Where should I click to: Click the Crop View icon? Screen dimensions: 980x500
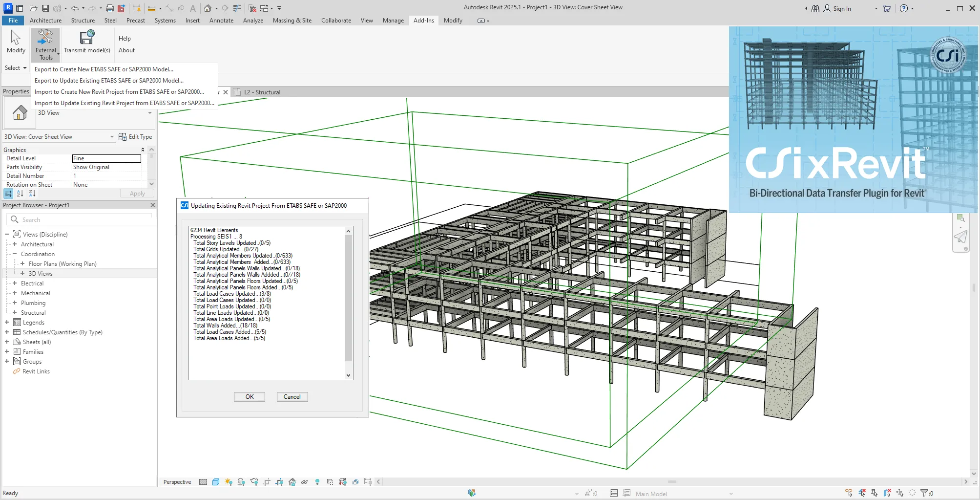(x=267, y=482)
